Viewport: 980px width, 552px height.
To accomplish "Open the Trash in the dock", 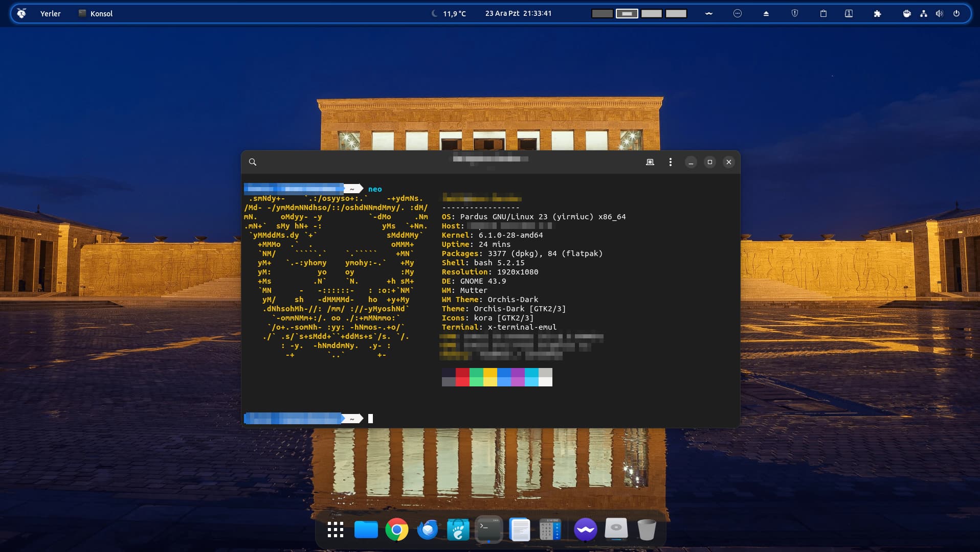I will 647,530.
